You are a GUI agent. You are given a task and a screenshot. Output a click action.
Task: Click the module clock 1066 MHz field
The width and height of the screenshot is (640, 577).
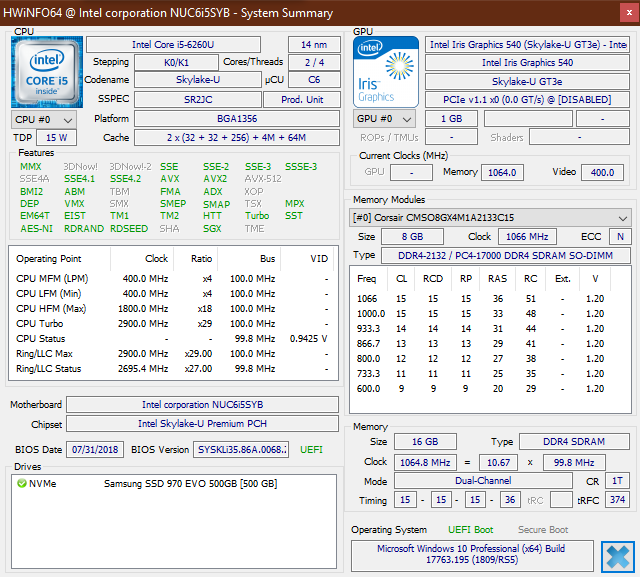[x=527, y=237]
